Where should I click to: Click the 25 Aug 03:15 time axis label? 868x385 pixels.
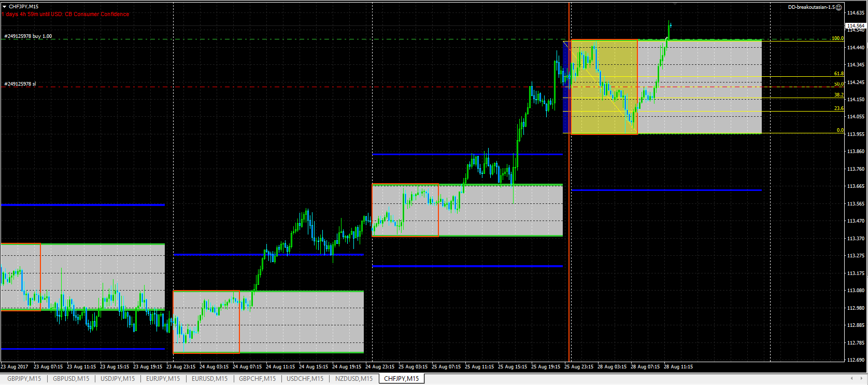(x=413, y=367)
